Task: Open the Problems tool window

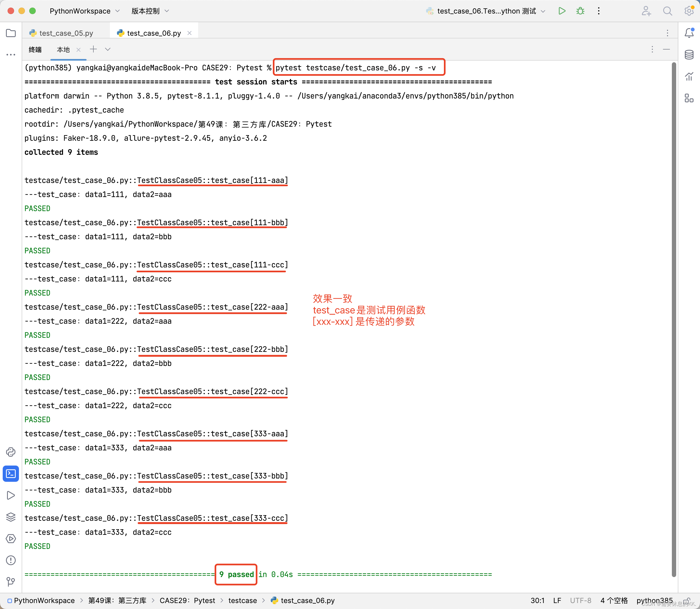Action: (x=11, y=560)
